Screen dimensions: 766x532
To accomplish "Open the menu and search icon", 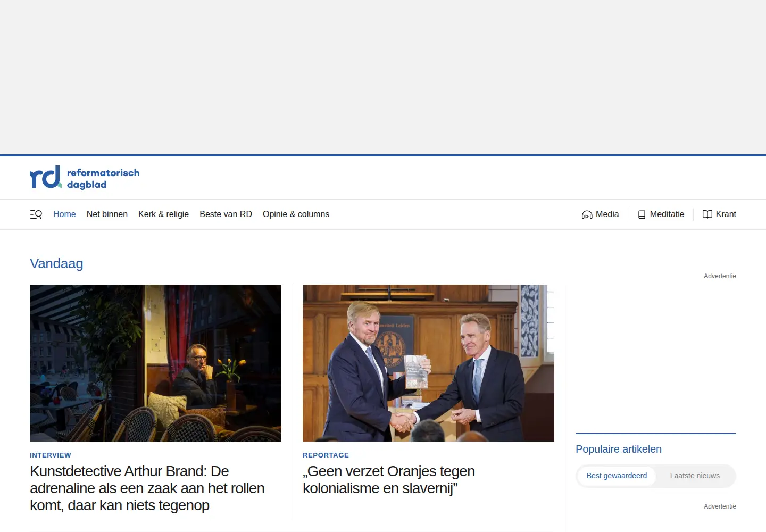I will click(x=36, y=214).
